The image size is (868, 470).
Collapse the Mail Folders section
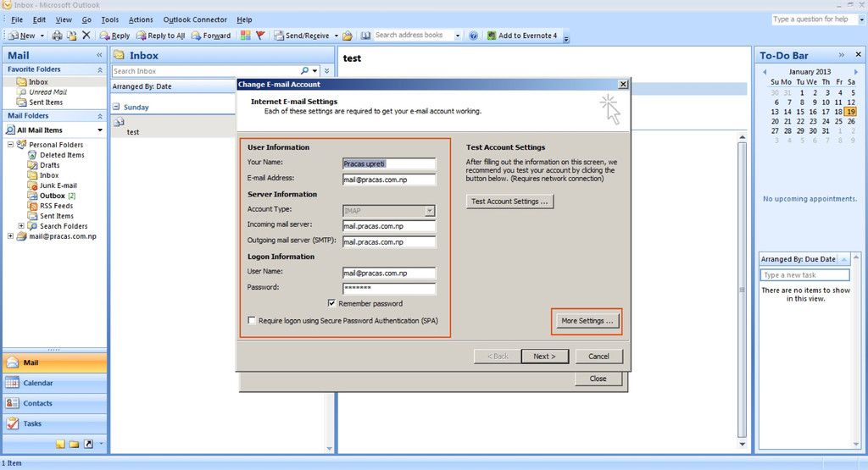tap(100, 116)
